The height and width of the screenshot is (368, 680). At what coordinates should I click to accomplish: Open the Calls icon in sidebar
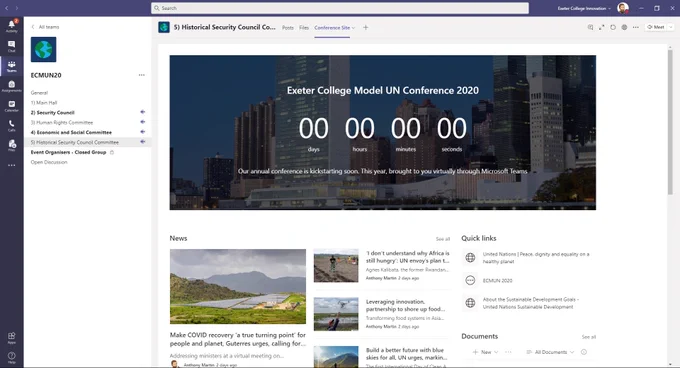coord(12,126)
